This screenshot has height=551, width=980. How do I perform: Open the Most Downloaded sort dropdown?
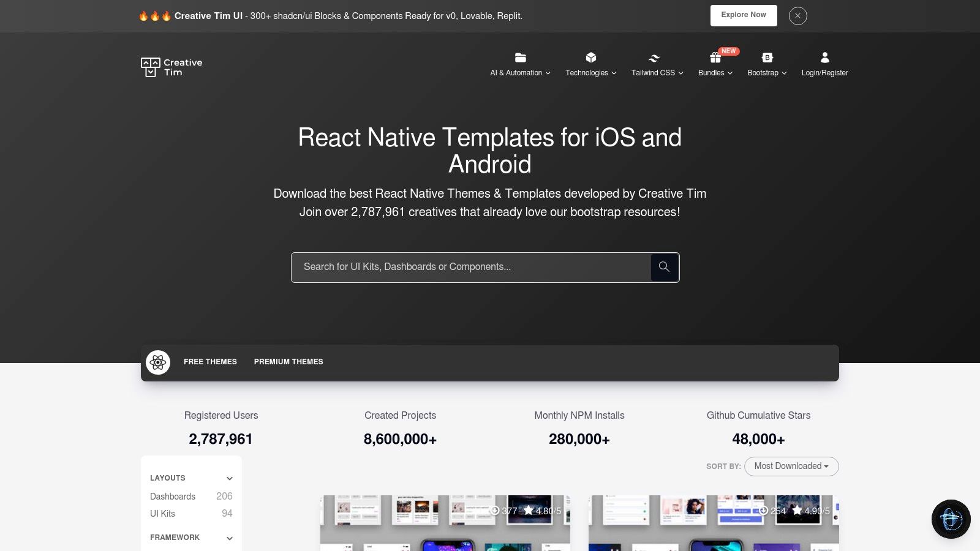point(791,466)
